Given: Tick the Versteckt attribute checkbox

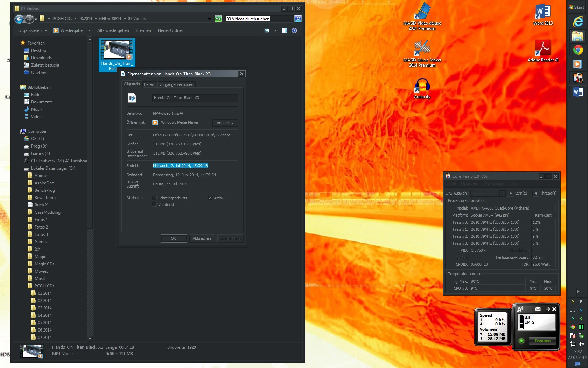Looking at the screenshot, I should [x=154, y=205].
